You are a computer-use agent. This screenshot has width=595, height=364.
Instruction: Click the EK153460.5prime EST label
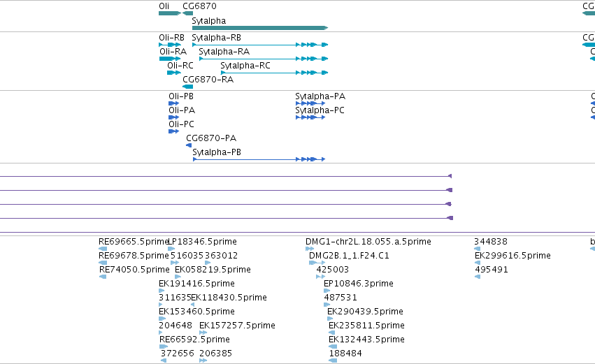(196, 312)
